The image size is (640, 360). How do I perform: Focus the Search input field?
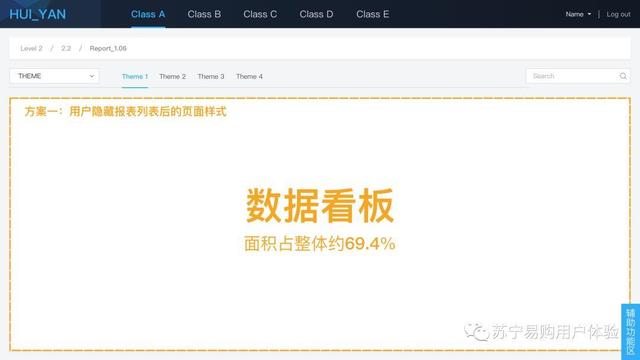click(x=578, y=76)
